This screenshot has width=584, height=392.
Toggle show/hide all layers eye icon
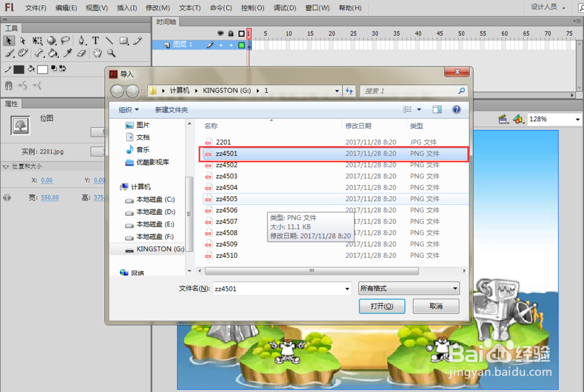(x=221, y=33)
